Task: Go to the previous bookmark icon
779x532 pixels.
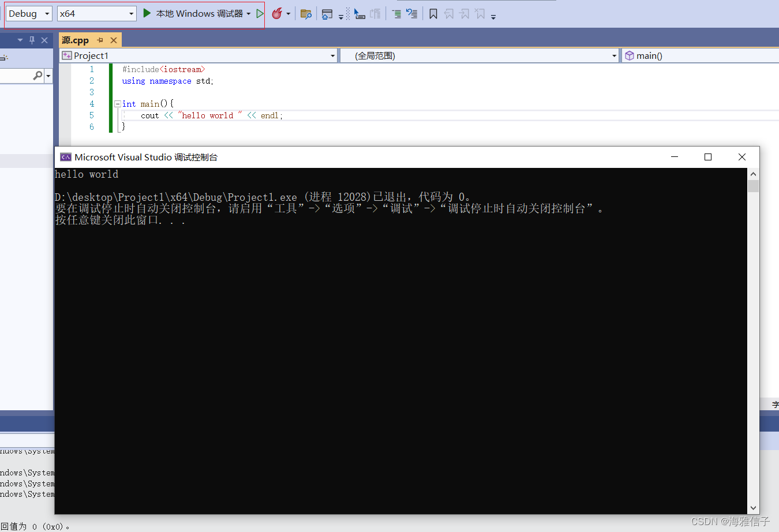Action: [x=449, y=14]
